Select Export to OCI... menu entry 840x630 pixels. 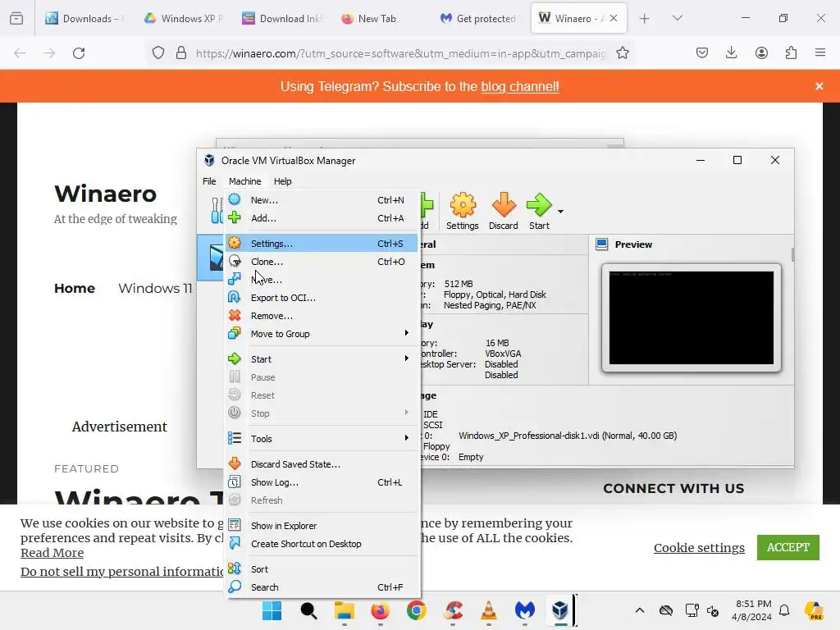tap(322, 297)
